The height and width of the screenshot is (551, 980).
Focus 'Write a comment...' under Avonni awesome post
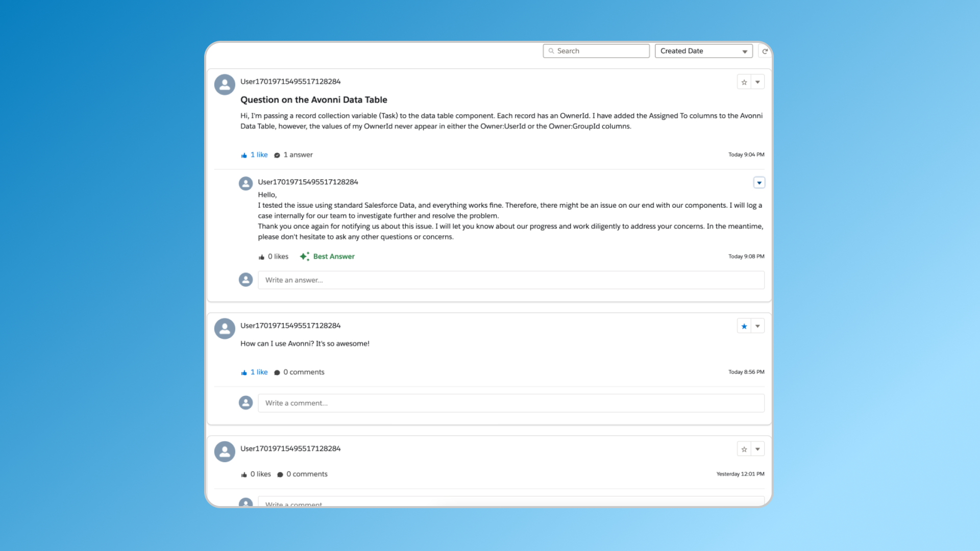click(510, 403)
